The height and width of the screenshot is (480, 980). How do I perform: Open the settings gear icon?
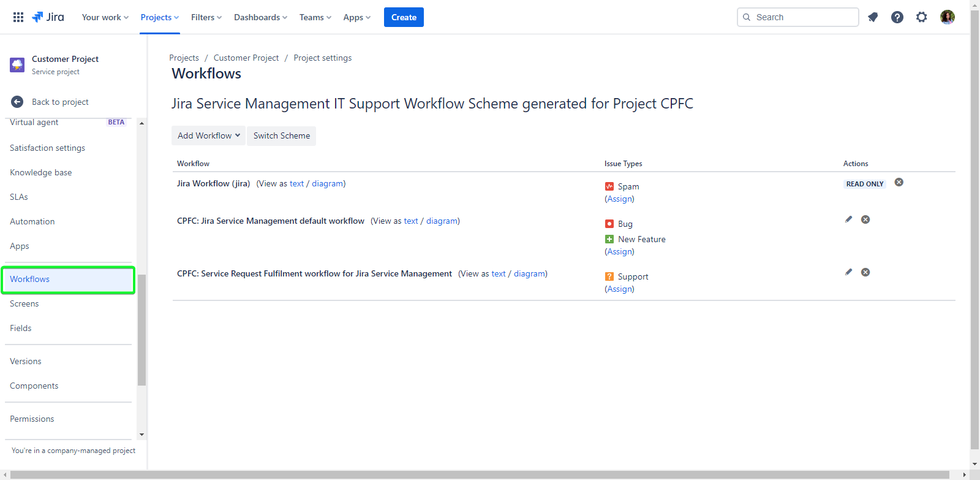[x=922, y=17]
